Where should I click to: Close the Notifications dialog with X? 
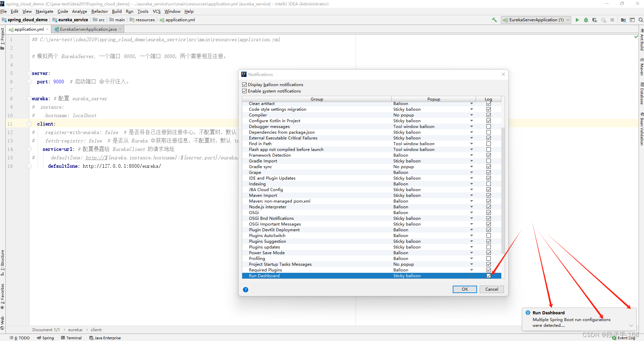point(503,74)
